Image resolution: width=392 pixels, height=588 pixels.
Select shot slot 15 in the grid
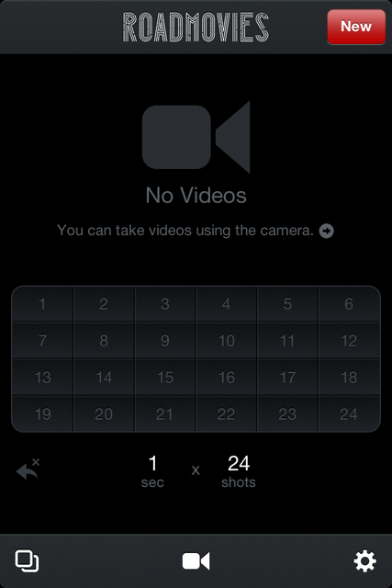(x=165, y=378)
